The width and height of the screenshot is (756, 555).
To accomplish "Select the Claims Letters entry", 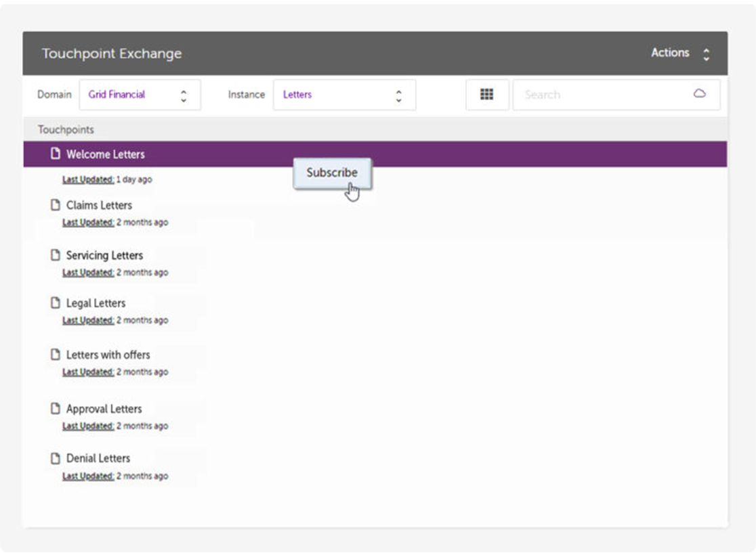I will tap(98, 204).
